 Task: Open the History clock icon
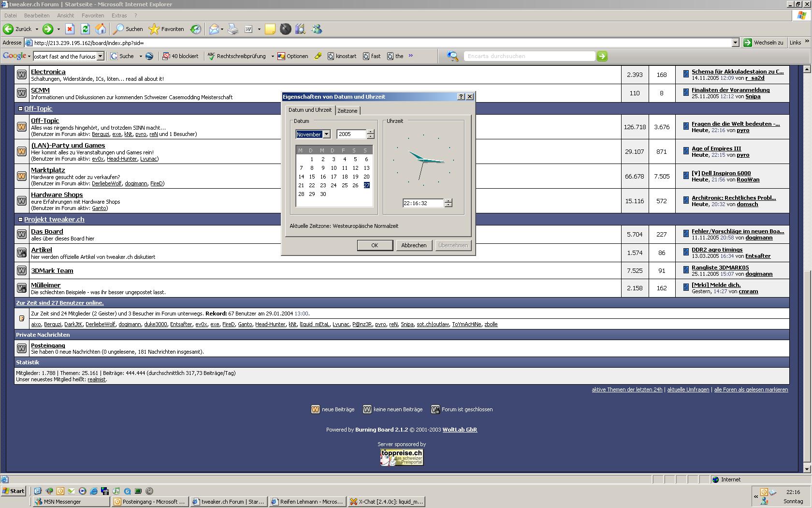pyautogui.click(x=195, y=30)
